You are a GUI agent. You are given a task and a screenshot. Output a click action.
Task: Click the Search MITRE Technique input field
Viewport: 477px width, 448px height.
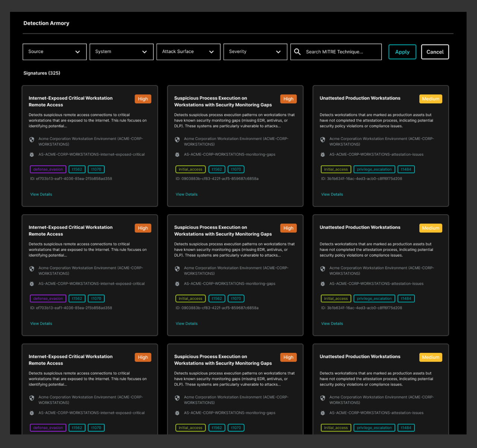[x=335, y=52]
